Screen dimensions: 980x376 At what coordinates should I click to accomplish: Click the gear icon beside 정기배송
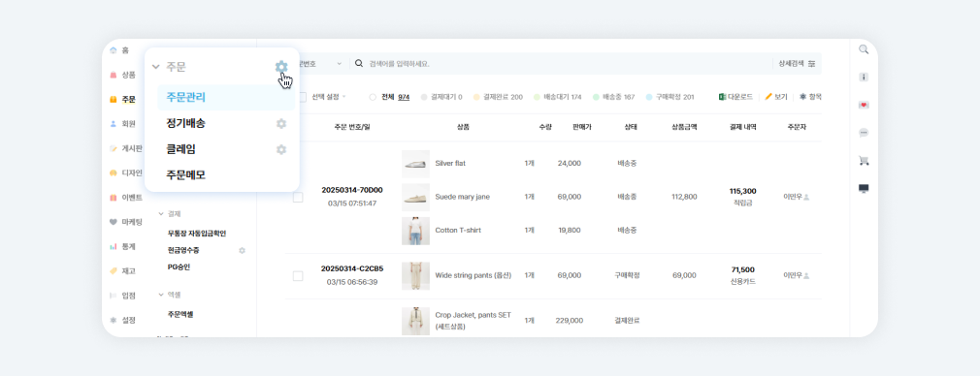tap(281, 124)
